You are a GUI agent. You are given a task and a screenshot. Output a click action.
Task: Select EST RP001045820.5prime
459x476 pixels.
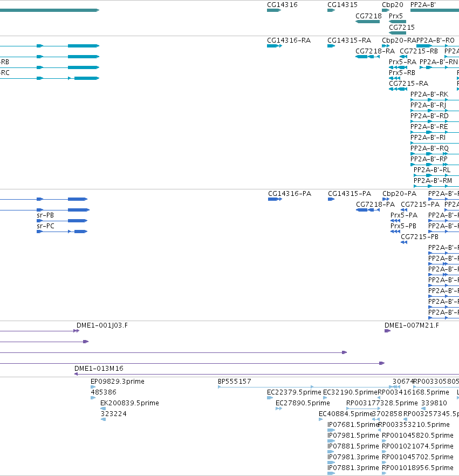pyautogui.click(x=384, y=441)
